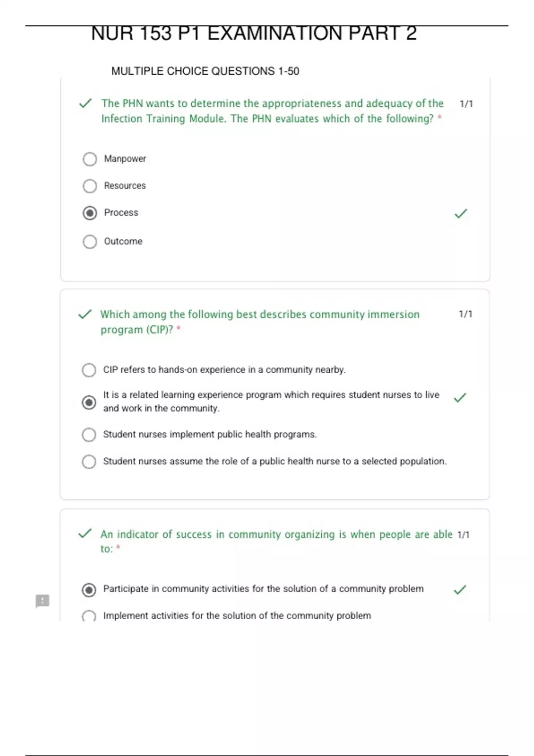Click the feedback report icon at left
This screenshot has width=534, height=756.
[x=42, y=601]
